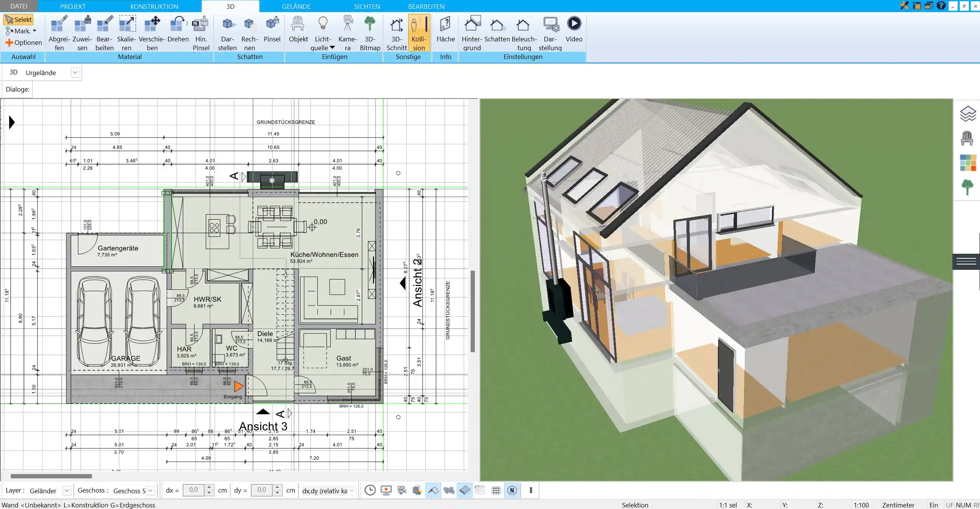The height and width of the screenshot is (509, 980).
Task: Toggle the grid display icon
Action: (496, 490)
